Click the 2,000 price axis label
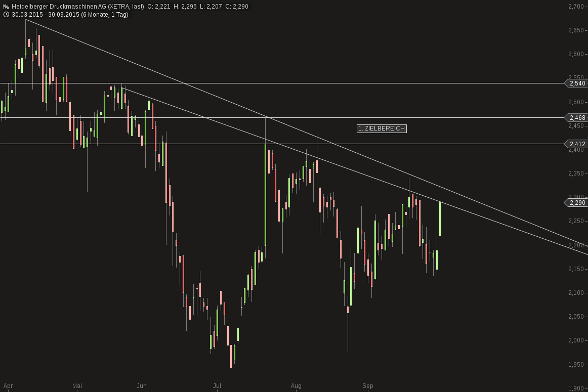 coord(576,340)
